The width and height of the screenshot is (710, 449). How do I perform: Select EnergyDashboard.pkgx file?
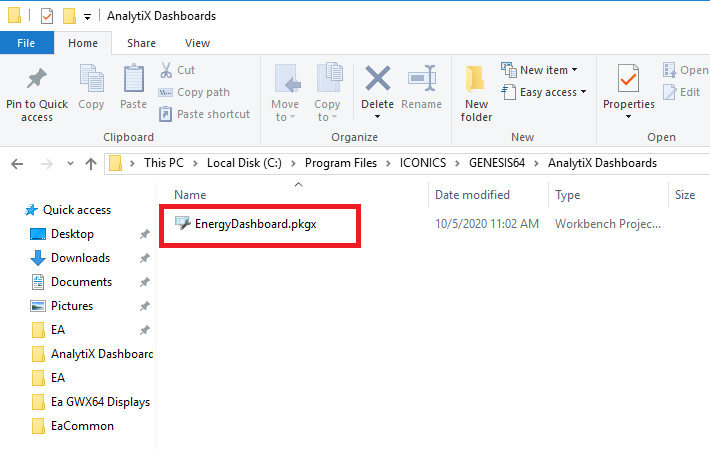pyautogui.click(x=255, y=224)
